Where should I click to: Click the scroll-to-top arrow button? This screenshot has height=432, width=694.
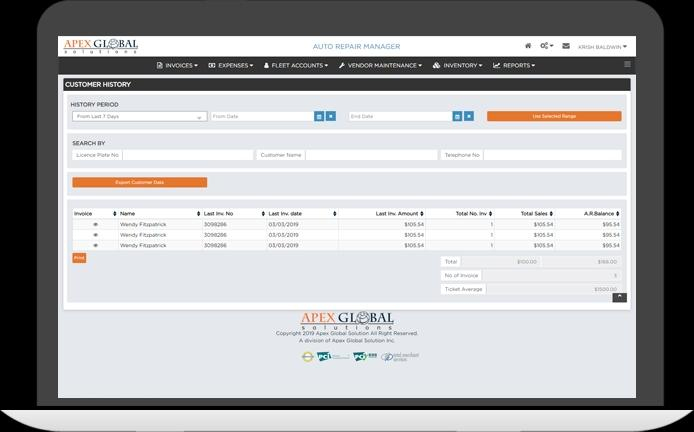(x=619, y=297)
